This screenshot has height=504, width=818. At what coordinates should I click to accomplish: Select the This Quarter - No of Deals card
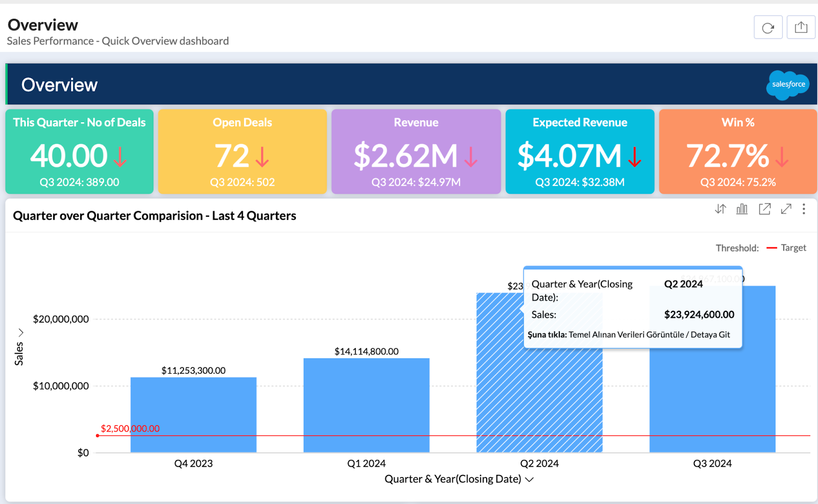79,151
